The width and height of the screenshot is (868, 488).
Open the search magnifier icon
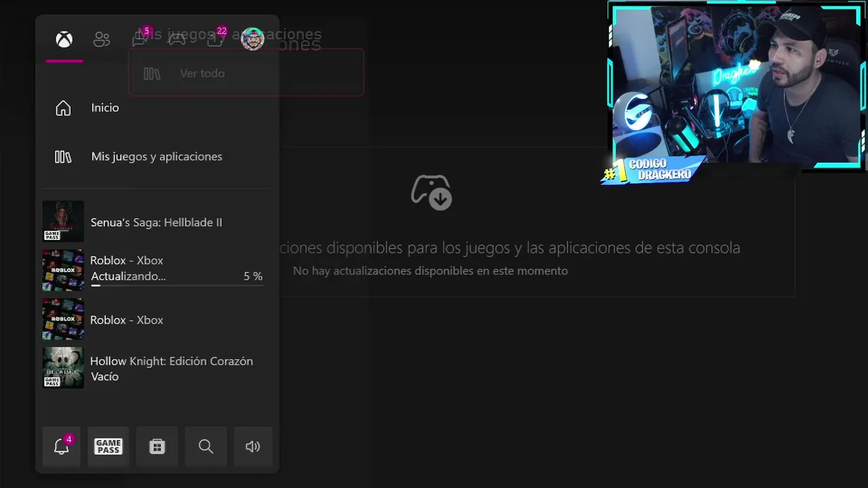[x=206, y=446]
